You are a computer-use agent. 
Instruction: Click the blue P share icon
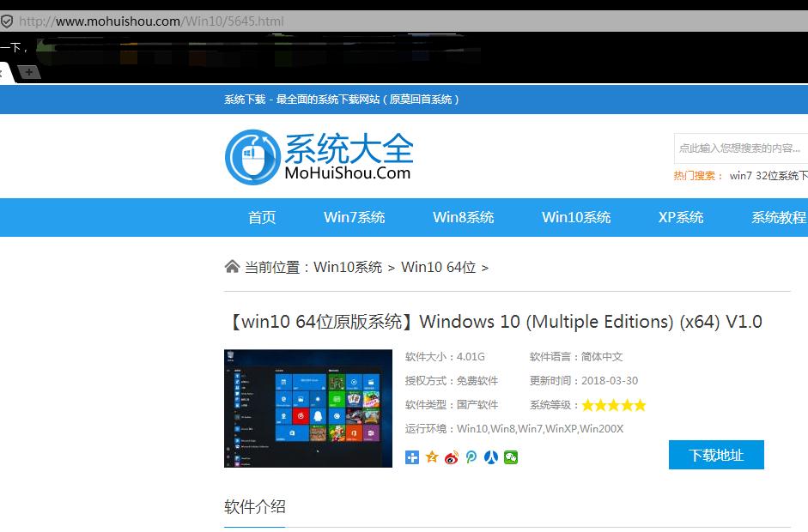click(x=471, y=457)
